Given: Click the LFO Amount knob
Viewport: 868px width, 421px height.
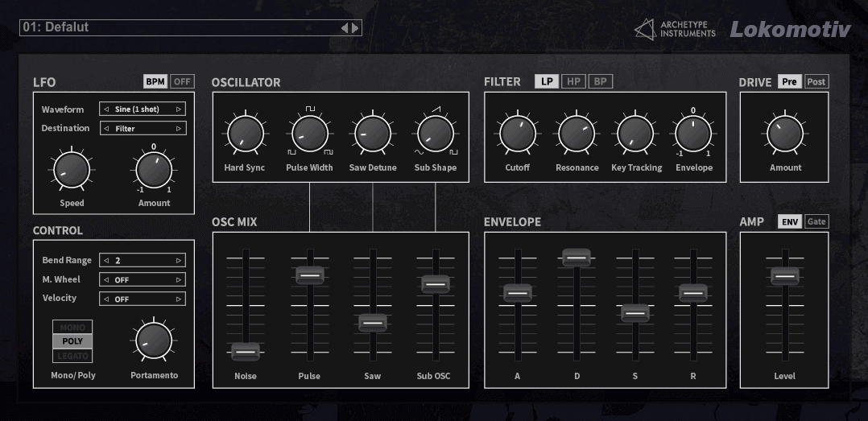Looking at the screenshot, I should tap(154, 171).
